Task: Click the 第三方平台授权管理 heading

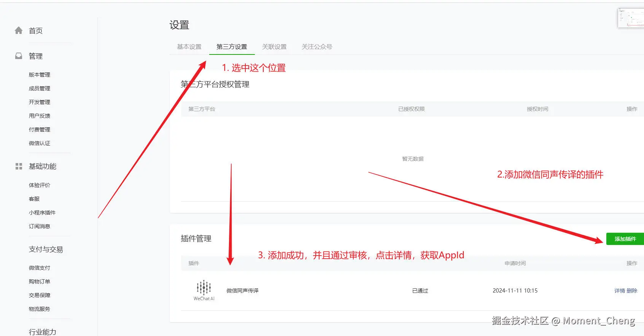Action: 215,84
